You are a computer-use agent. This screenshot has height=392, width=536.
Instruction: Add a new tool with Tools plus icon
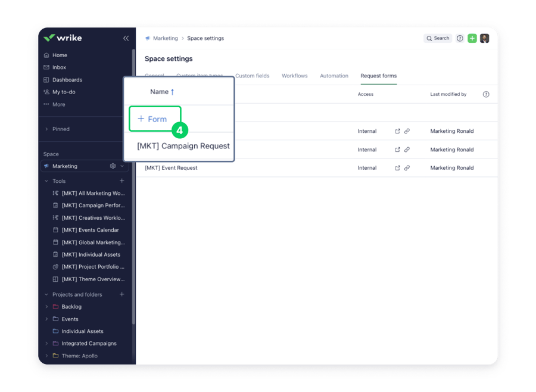tap(122, 181)
